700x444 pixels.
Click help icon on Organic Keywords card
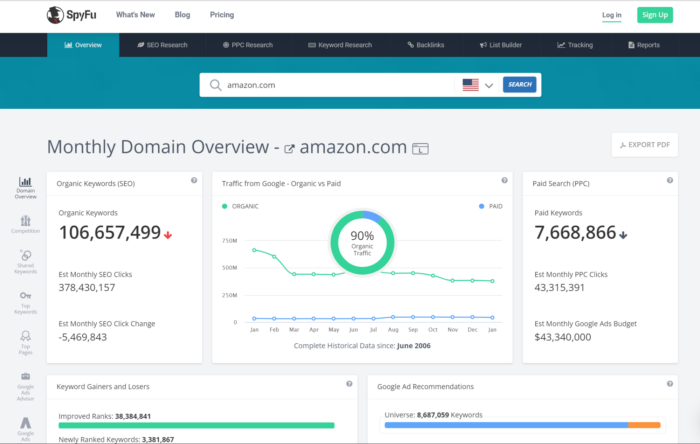pos(194,181)
